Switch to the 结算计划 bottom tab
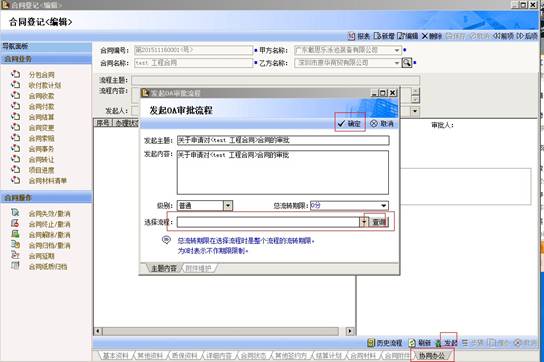 pyautogui.click(x=328, y=356)
